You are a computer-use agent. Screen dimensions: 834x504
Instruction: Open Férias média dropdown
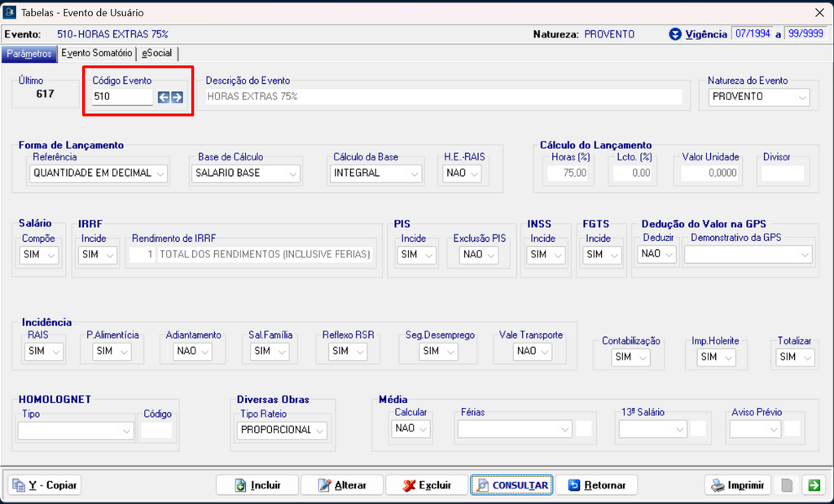click(515, 429)
